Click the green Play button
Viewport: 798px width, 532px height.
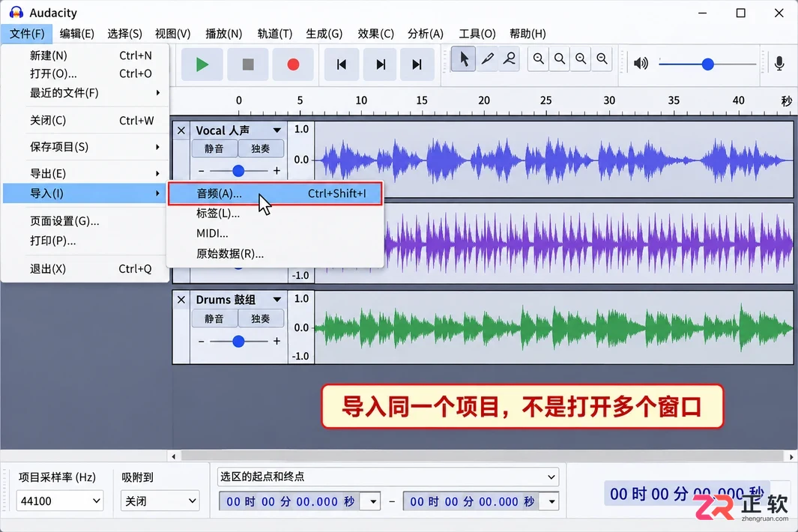pyautogui.click(x=202, y=64)
